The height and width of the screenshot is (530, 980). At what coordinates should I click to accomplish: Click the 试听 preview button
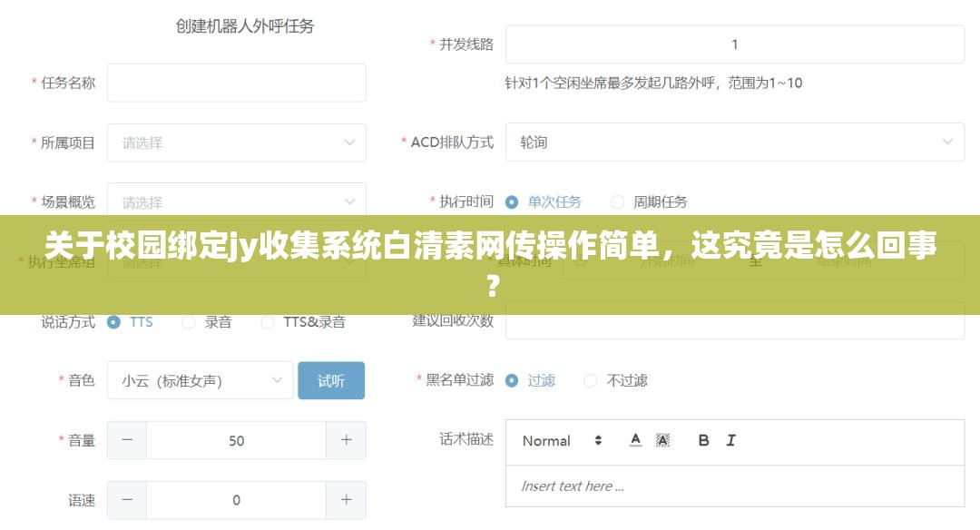click(x=330, y=380)
